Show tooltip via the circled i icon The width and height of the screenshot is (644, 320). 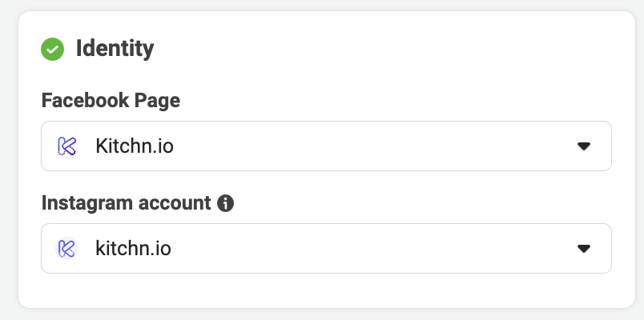226,203
